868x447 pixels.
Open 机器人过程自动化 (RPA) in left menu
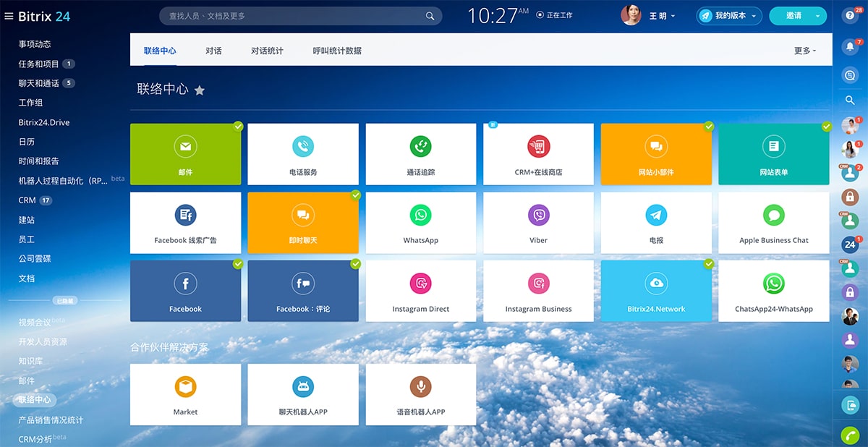click(x=62, y=181)
